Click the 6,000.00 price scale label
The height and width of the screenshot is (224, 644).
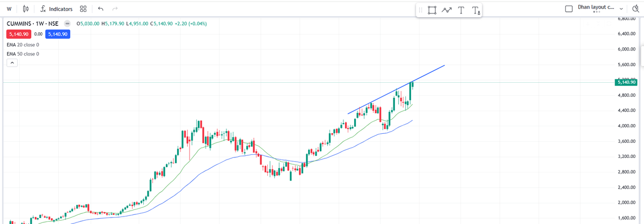(x=626, y=49)
